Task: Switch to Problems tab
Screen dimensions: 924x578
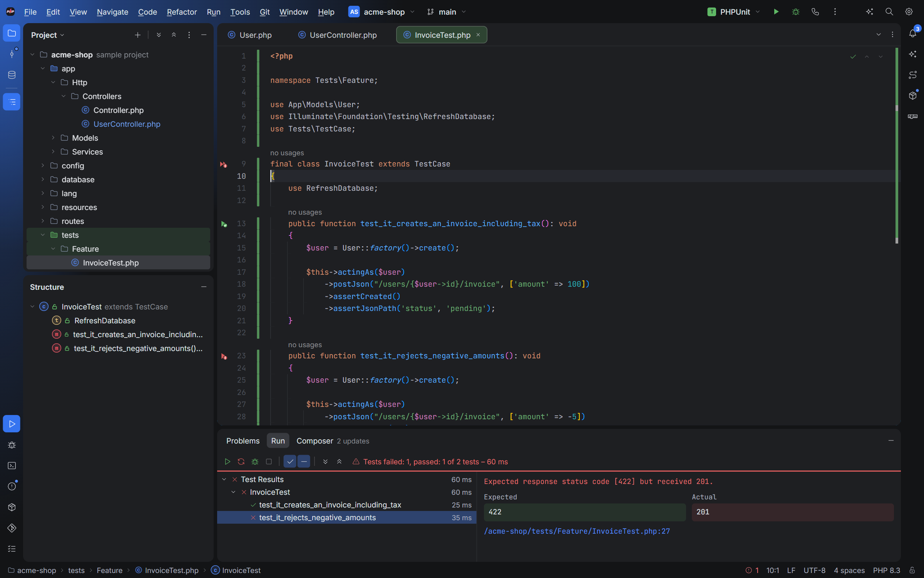Action: coord(243,441)
